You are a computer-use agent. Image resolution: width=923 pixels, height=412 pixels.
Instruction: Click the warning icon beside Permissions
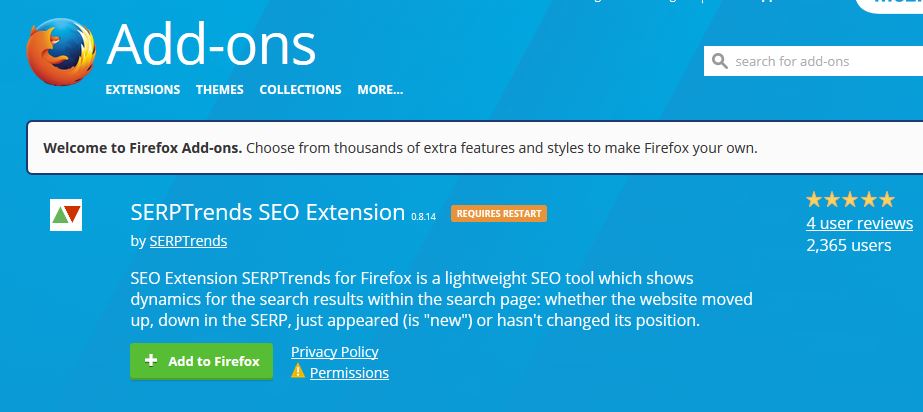(x=298, y=372)
